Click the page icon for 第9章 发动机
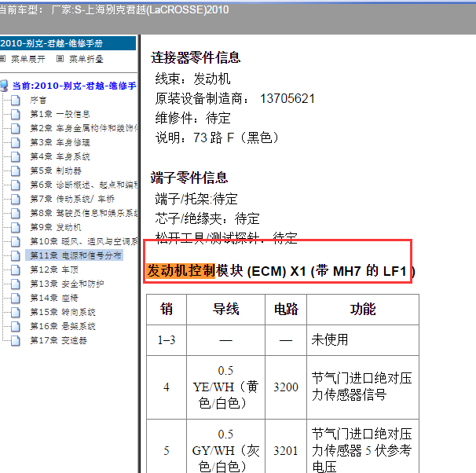The width and height of the screenshot is (476, 473). point(16,227)
